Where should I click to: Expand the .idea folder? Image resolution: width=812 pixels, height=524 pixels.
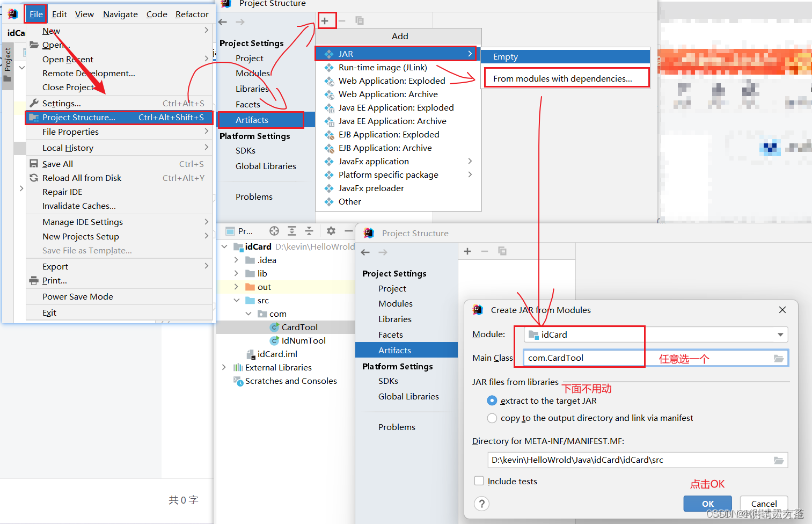pos(236,260)
